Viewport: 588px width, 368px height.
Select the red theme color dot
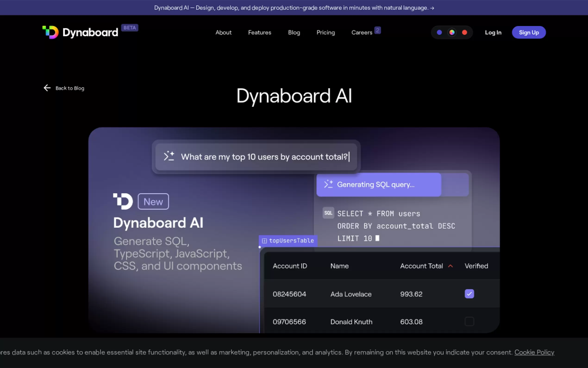click(x=465, y=32)
